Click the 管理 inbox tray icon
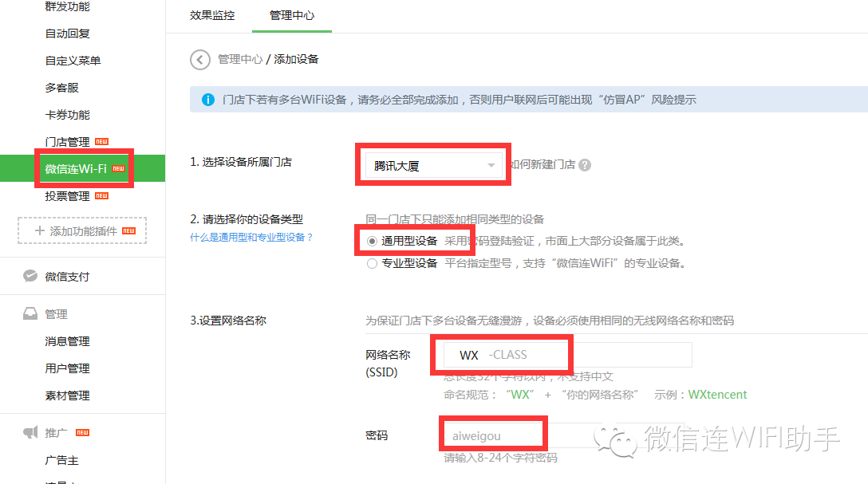This screenshot has width=868, height=484. click(30, 313)
